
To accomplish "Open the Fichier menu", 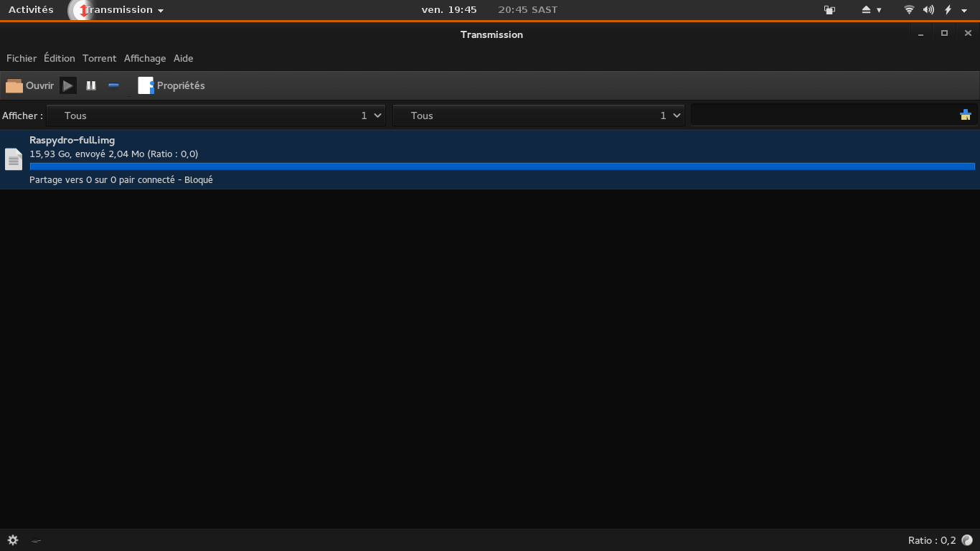I will click(x=22, y=59).
